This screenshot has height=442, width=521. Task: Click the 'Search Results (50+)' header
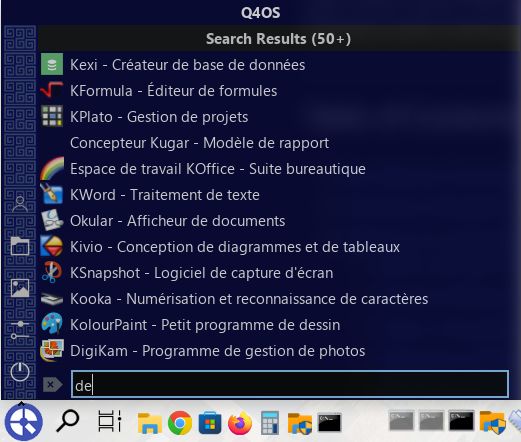click(x=278, y=39)
